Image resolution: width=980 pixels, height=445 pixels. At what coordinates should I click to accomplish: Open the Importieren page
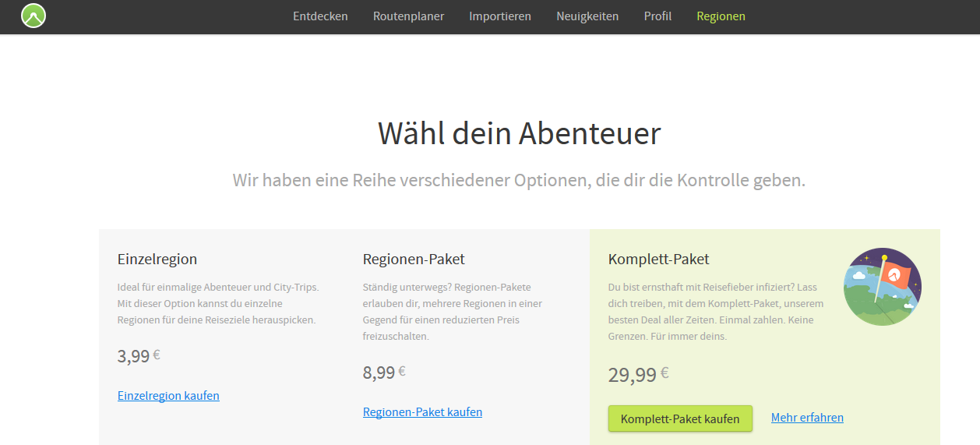coord(500,16)
